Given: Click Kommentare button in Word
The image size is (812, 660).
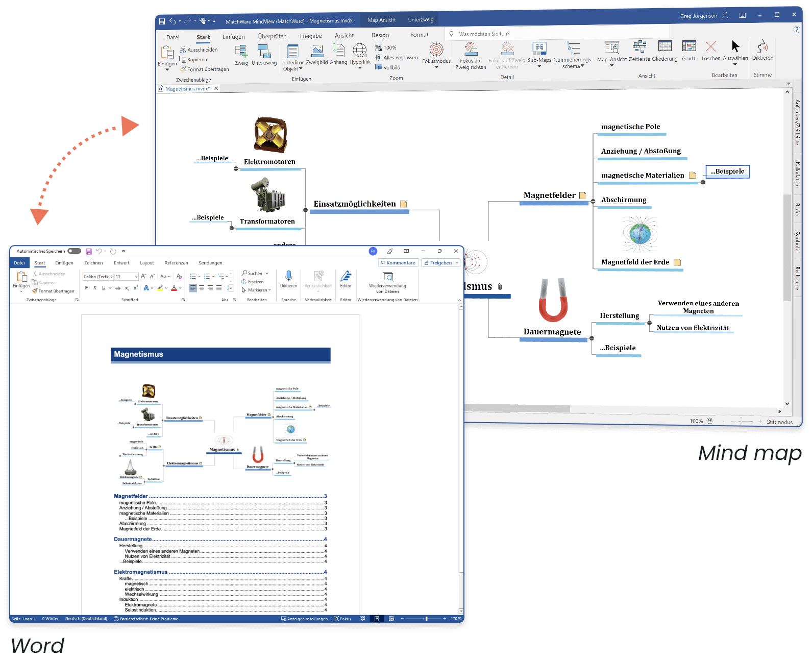Looking at the screenshot, I should (398, 263).
